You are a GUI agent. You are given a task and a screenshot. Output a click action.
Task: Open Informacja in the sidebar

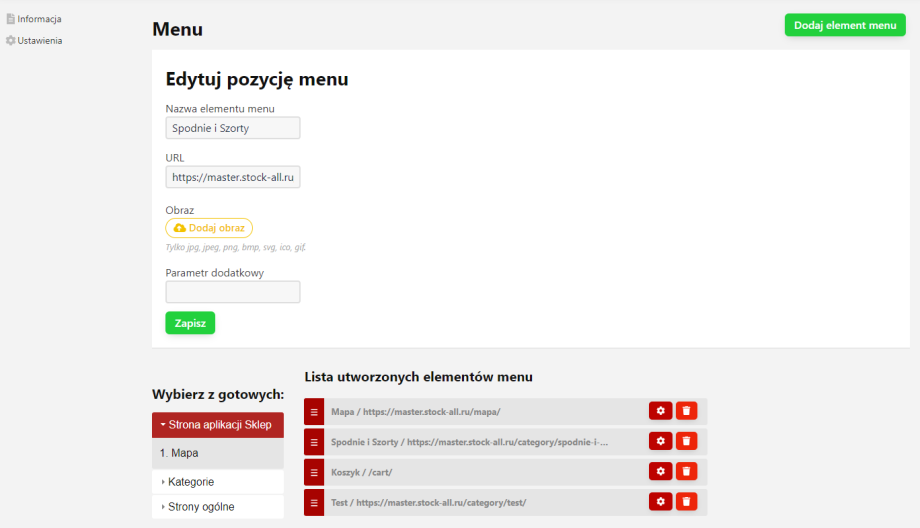[38, 19]
